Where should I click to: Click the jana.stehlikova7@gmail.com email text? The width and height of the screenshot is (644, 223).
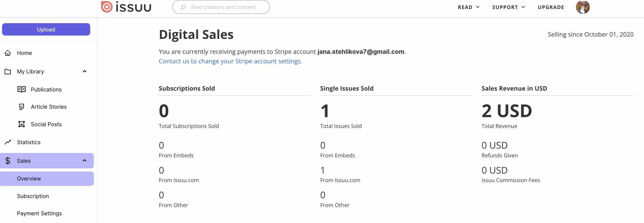(361, 52)
